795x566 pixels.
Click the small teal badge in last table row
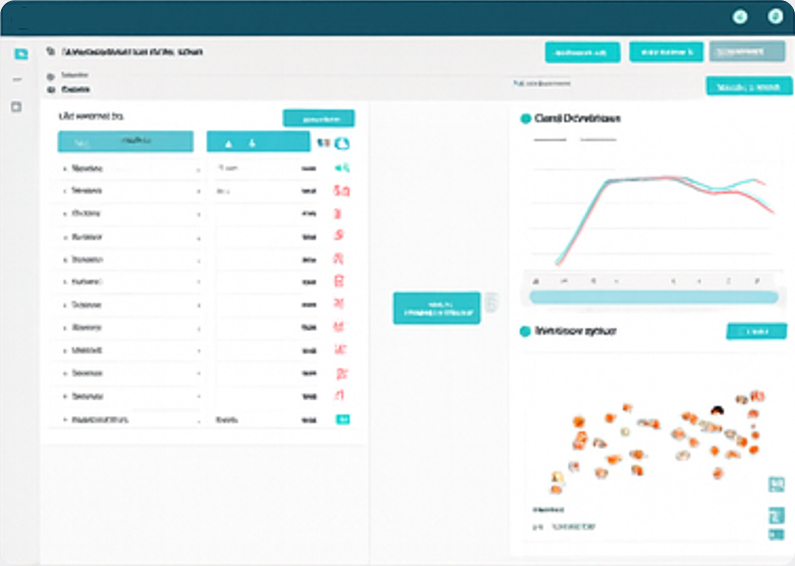point(342,420)
